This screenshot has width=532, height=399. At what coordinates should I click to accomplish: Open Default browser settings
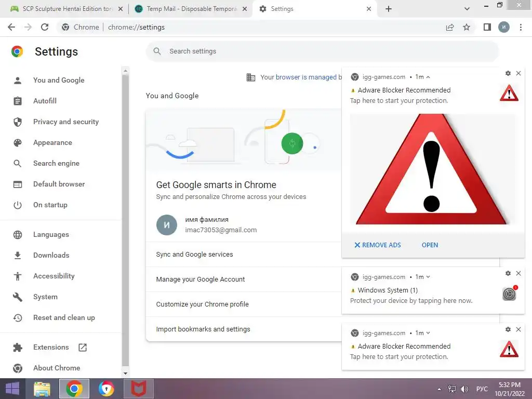click(x=59, y=184)
